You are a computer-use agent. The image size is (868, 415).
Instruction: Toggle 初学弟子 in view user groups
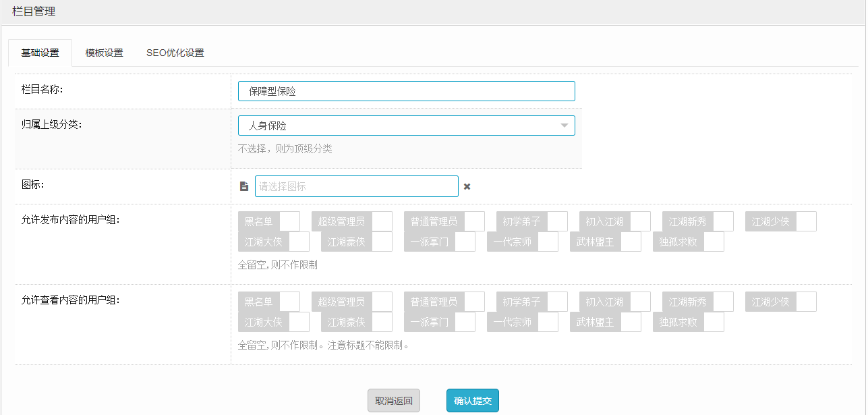pyautogui.click(x=531, y=302)
